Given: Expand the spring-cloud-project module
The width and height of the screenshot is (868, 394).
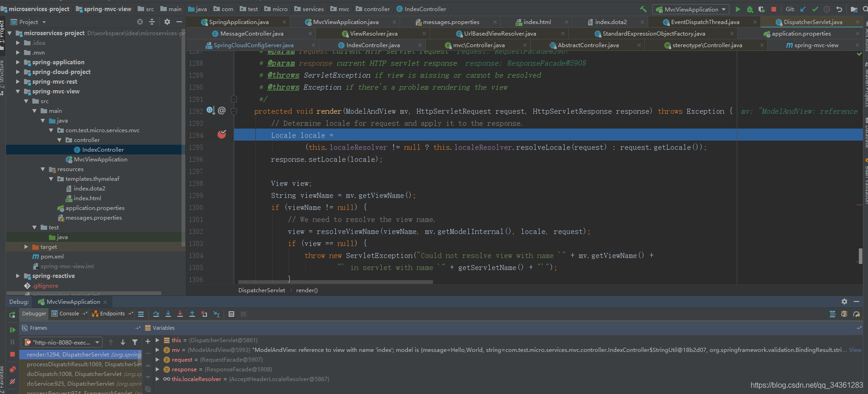Looking at the screenshot, I should point(18,72).
